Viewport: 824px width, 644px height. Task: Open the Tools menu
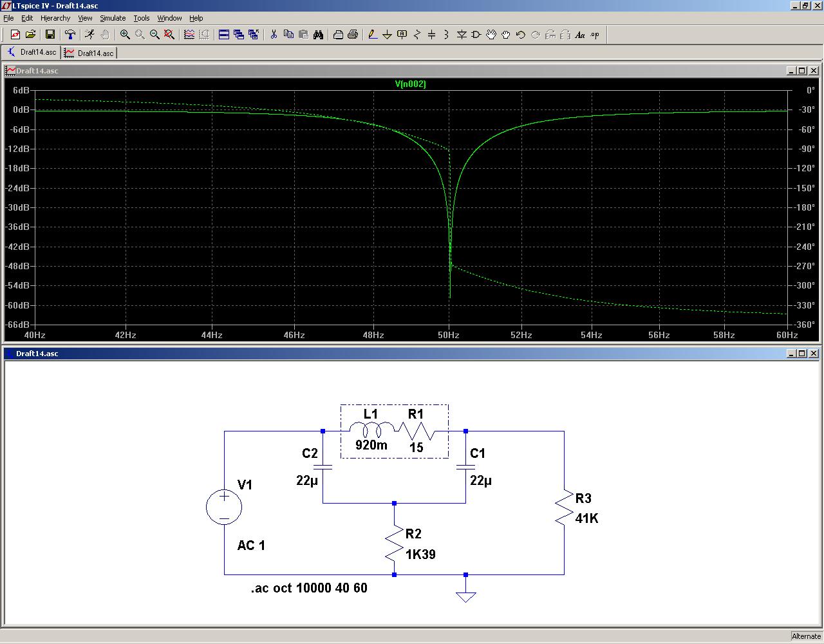pos(142,18)
